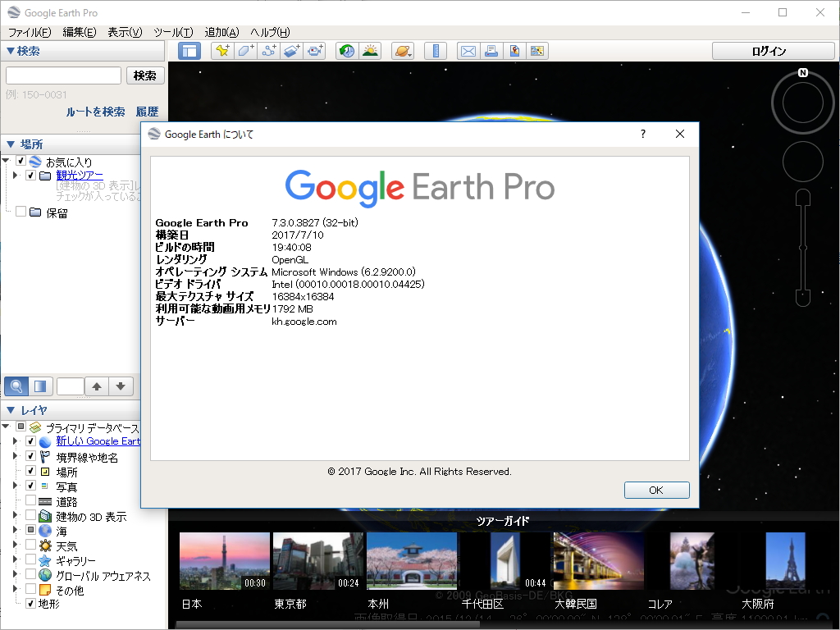Start recording a tour with the camera icon
The image size is (840, 630).
pos(316,50)
